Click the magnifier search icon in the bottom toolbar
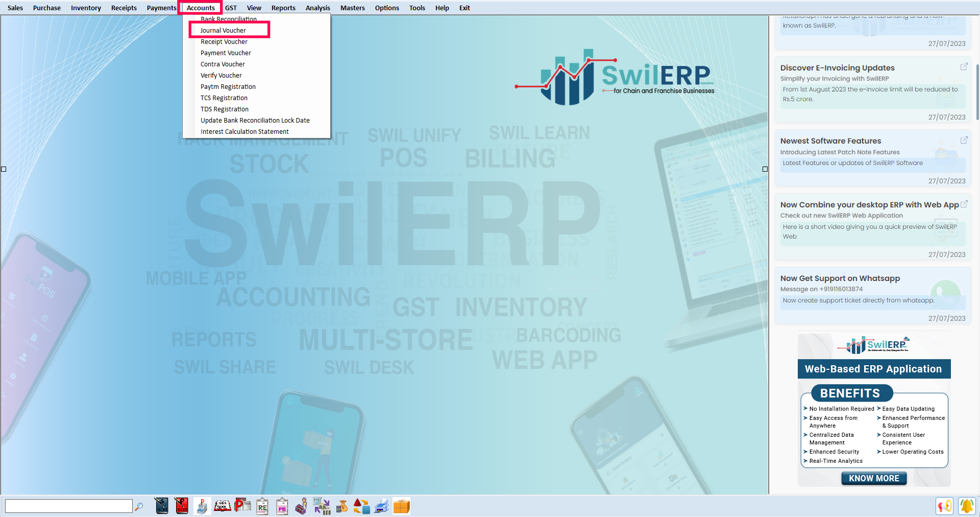Image resolution: width=980 pixels, height=517 pixels. point(139,506)
